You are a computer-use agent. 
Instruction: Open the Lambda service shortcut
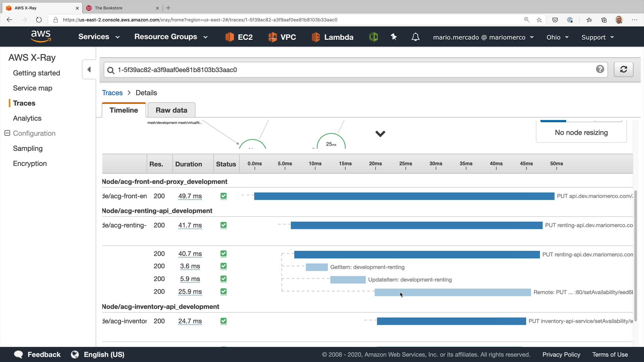coord(332,37)
